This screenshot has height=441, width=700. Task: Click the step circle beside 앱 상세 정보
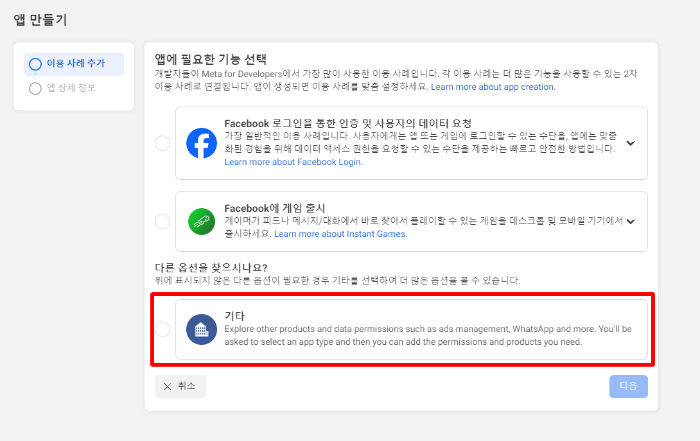coord(35,88)
